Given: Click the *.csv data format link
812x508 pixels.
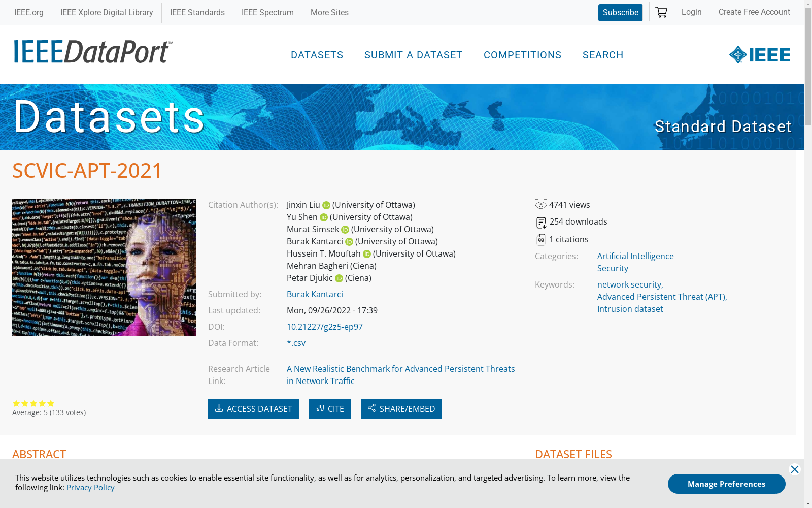Looking at the screenshot, I should click(296, 343).
